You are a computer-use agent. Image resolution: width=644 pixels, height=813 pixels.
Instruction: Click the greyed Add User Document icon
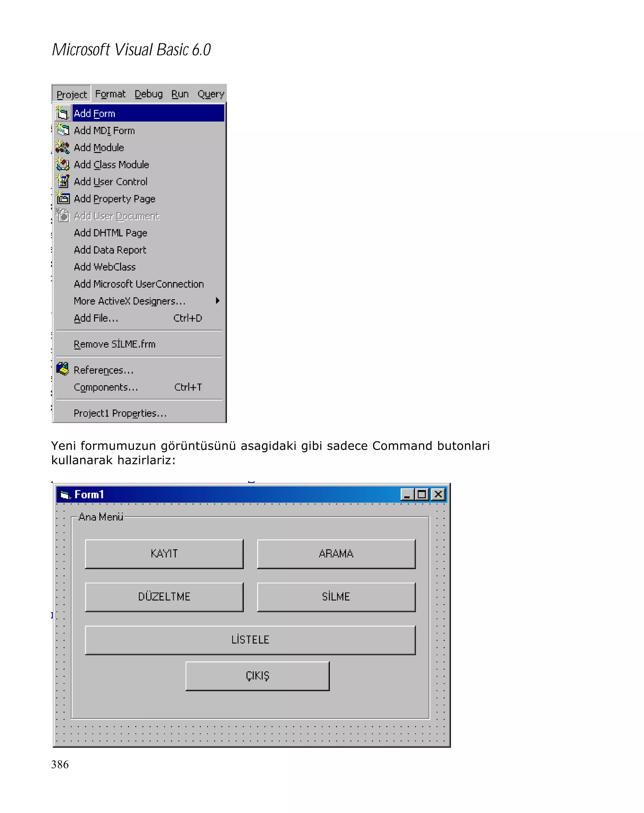[x=62, y=215]
